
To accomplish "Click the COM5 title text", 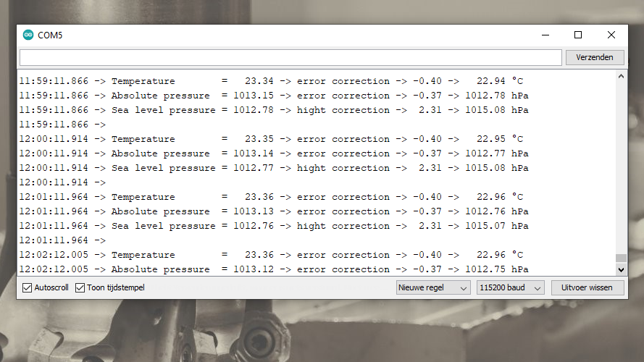I will point(51,35).
